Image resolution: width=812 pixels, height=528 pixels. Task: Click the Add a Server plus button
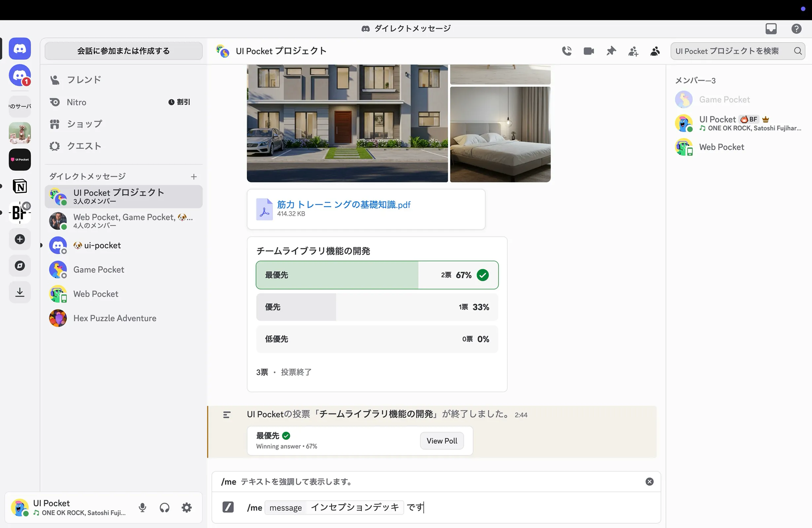tap(20, 239)
